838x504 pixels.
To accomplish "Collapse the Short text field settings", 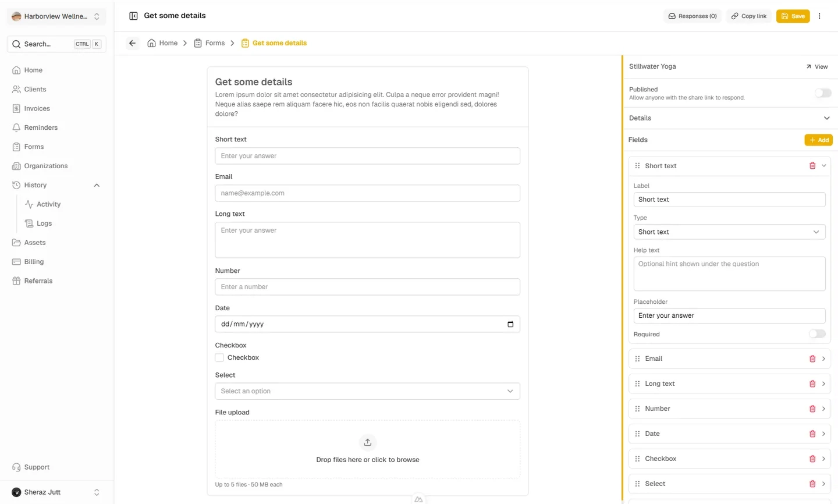I will [823, 166].
